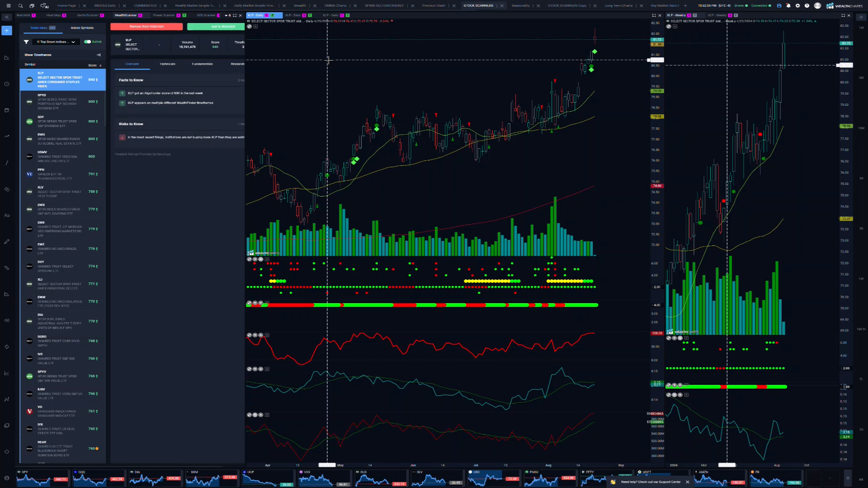The image size is (868, 488).
Task: Select the second XLP - Daily chart tab
Action: [298, 15]
